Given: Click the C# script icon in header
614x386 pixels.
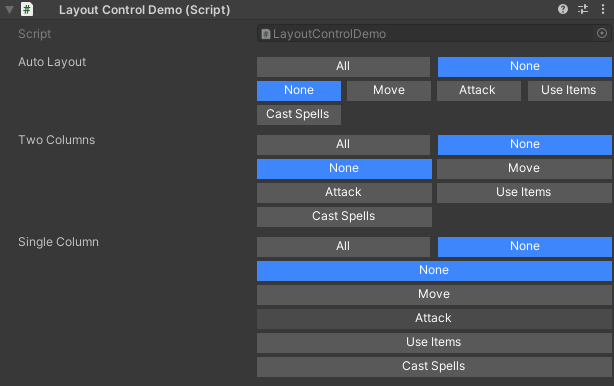Looking at the screenshot, I should point(27,9).
